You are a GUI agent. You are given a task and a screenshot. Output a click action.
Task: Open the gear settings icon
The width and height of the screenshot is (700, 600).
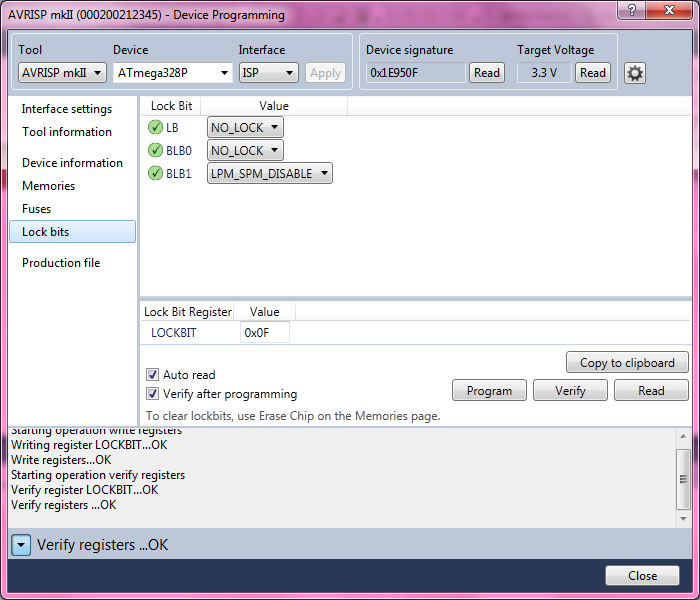(x=634, y=73)
